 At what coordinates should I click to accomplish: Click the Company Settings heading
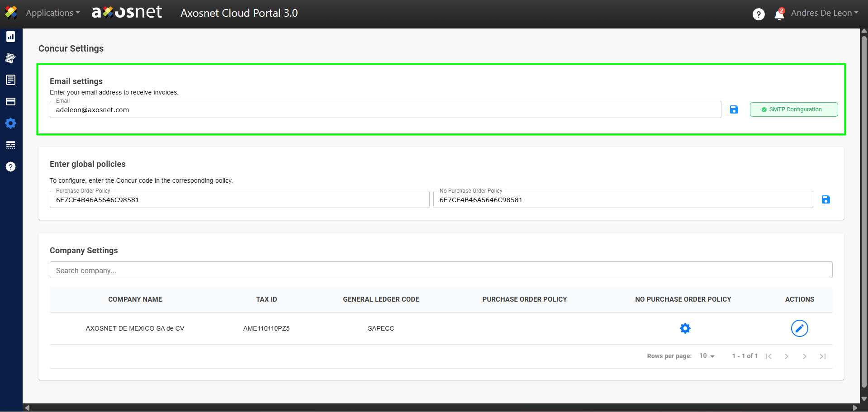pyautogui.click(x=84, y=251)
